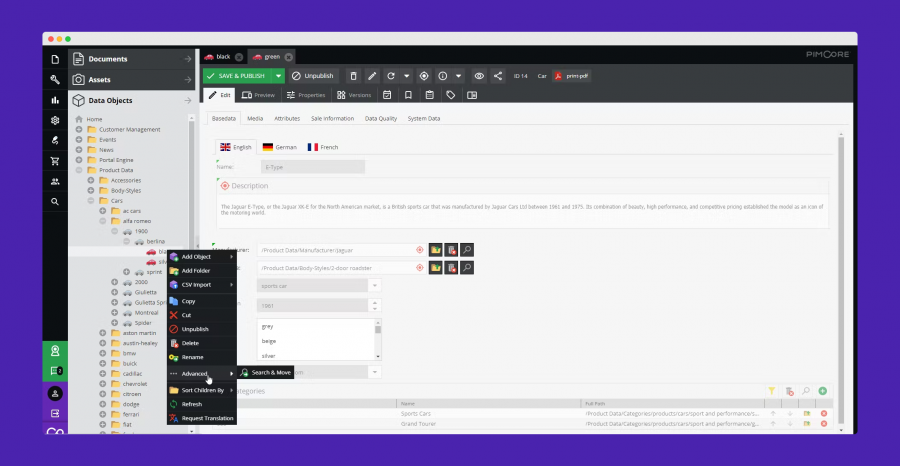The height and width of the screenshot is (466, 900).
Task: Click the eye preview icon in toolbar
Action: pos(479,76)
